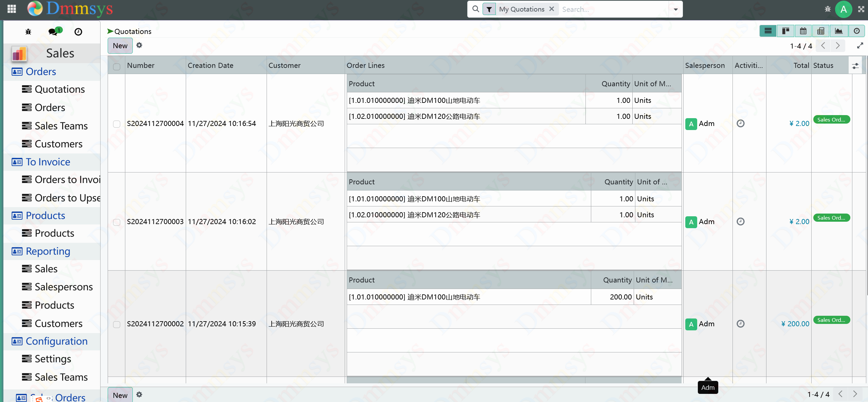The width and height of the screenshot is (868, 402).
Task: Click the Search input field
Action: tap(614, 10)
